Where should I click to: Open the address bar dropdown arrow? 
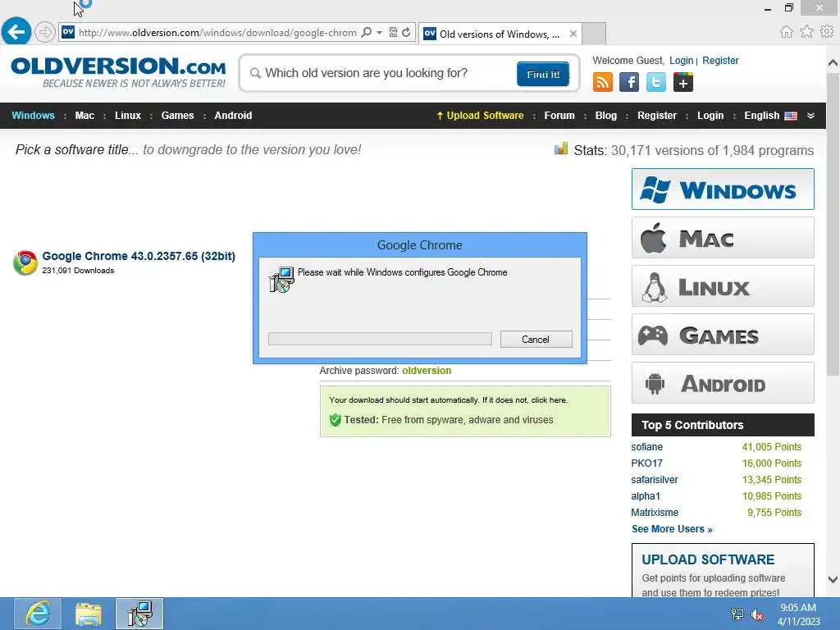(x=379, y=32)
